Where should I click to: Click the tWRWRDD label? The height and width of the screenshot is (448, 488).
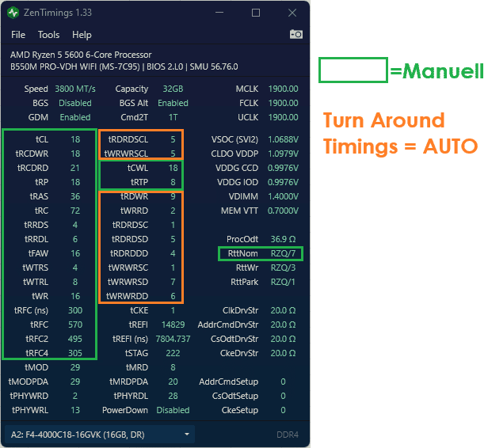tap(128, 297)
